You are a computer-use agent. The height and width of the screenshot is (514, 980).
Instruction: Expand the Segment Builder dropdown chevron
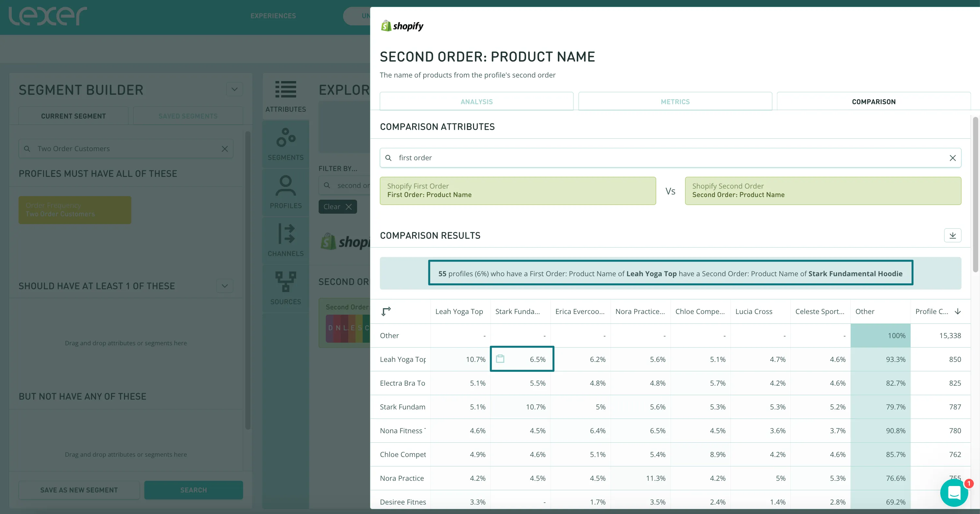click(x=234, y=89)
